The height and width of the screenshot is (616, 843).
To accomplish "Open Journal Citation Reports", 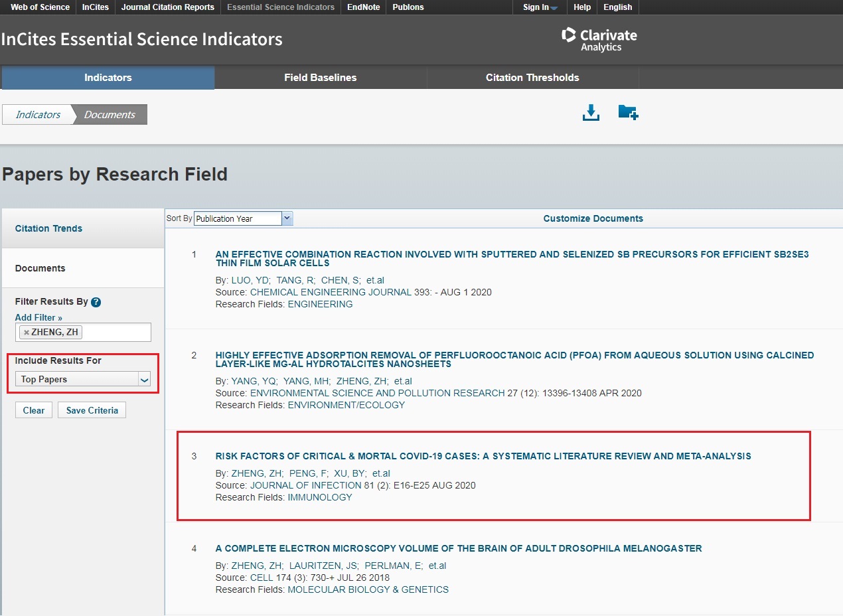I will 168,7.
